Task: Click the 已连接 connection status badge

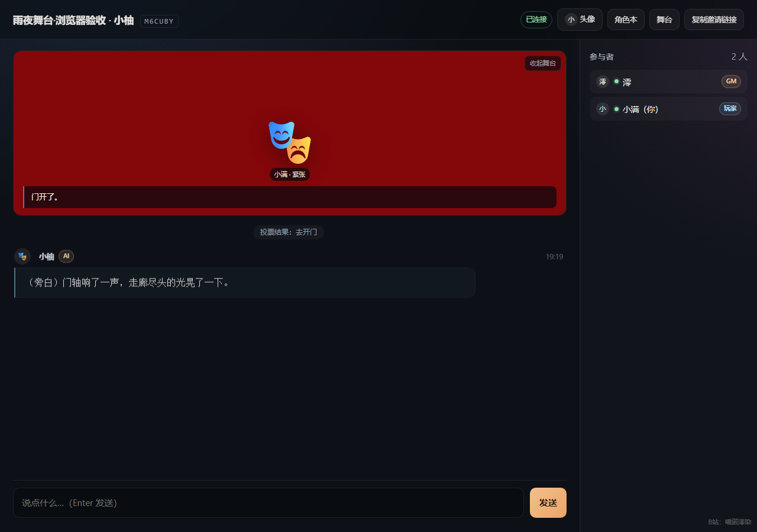Action: 536,20
